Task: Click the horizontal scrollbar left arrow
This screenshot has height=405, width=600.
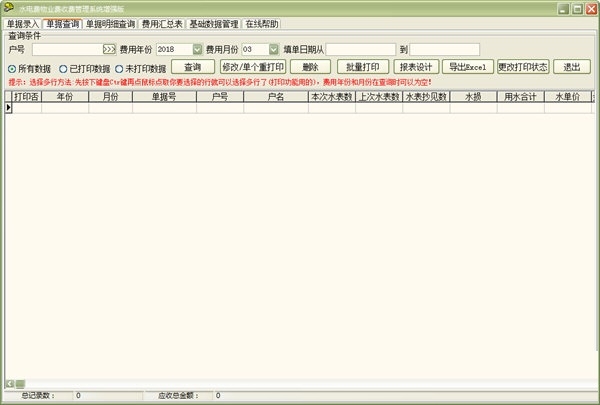Action: point(10,384)
